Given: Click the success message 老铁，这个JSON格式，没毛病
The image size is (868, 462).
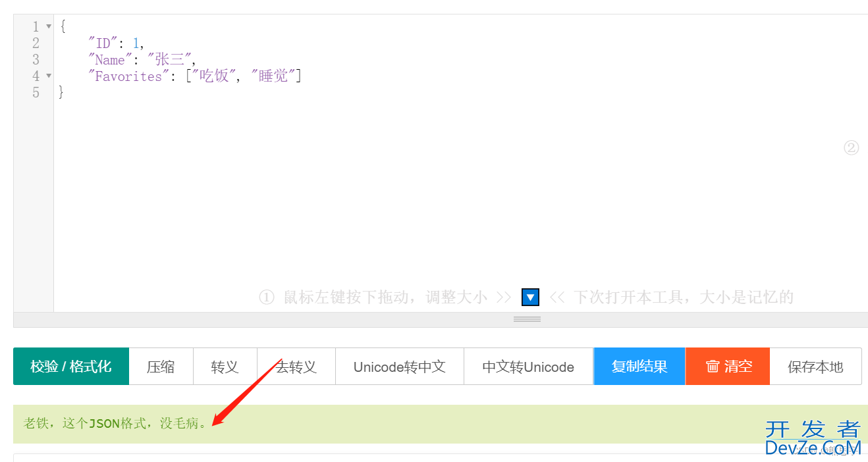Looking at the screenshot, I should 115,423.
